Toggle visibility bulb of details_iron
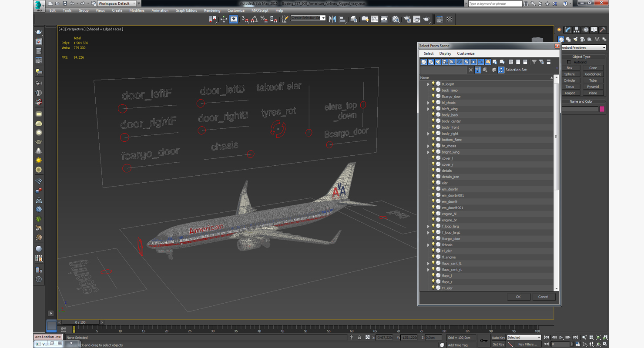 click(433, 177)
